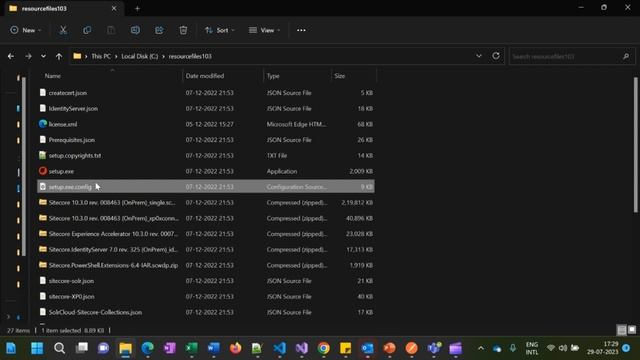Open the Sort dropdown menu
The image size is (640, 360).
point(220,30)
